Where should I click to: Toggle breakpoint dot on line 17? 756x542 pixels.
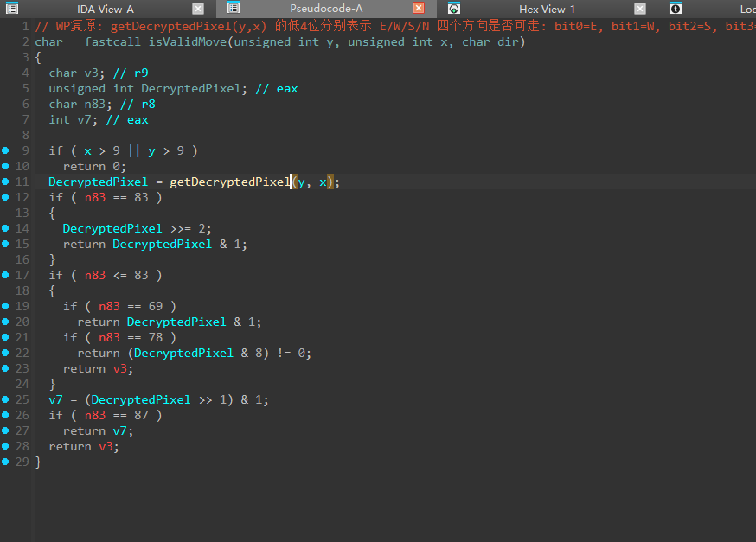click(x=5, y=275)
